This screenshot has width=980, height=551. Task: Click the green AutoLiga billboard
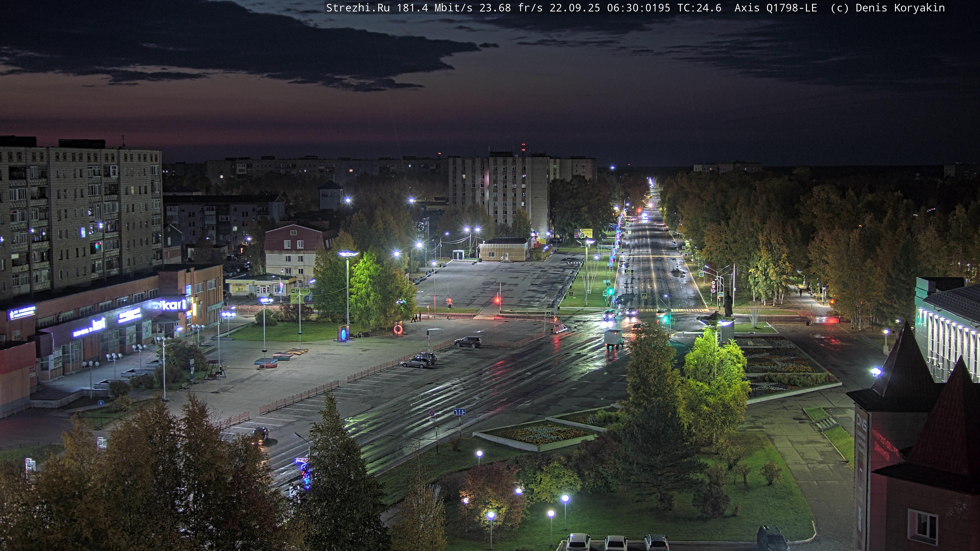(299, 295)
